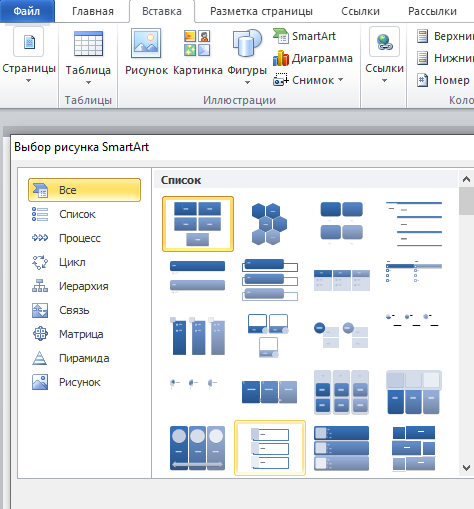Select the hexagon cluster SmartArt layout
The width and height of the screenshot is (474, 509).
[270, 224]
